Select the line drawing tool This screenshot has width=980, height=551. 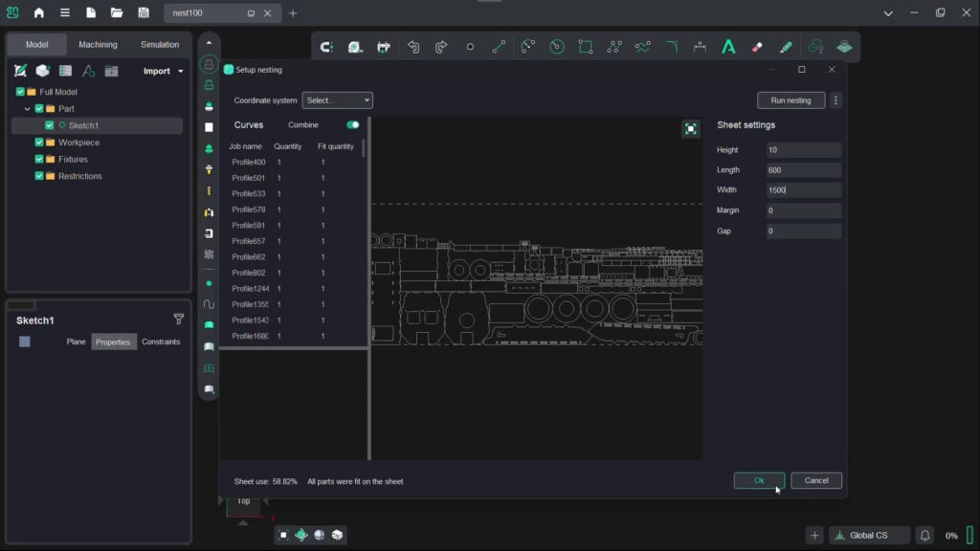499,47
